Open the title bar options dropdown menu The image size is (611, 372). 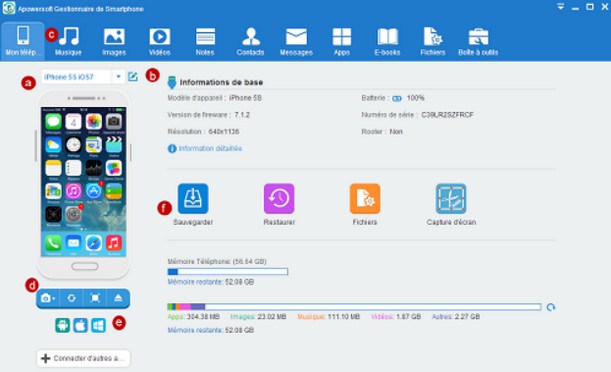tap(560, 7)
